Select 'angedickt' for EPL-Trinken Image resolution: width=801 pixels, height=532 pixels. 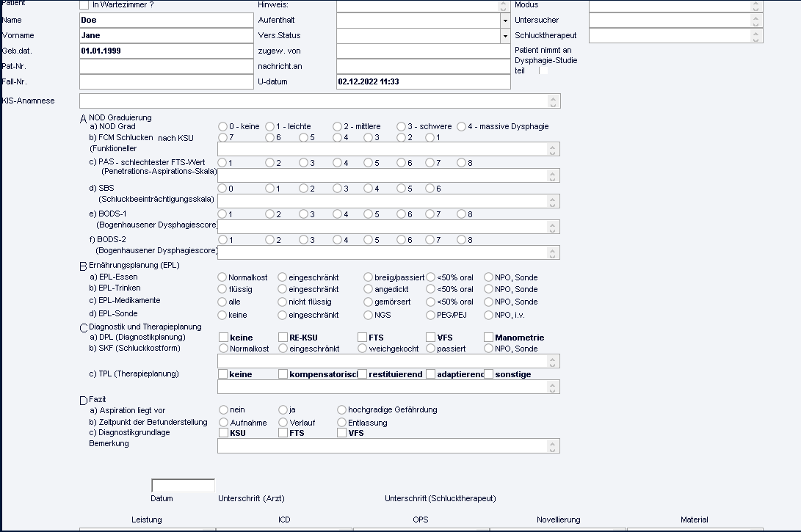click(368, 289)
